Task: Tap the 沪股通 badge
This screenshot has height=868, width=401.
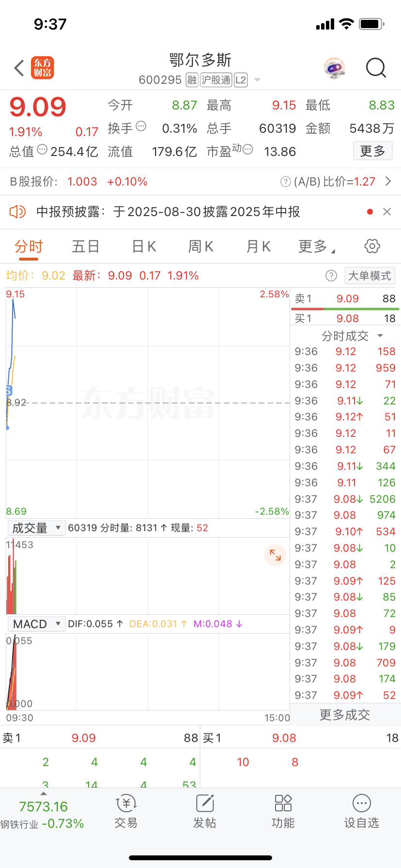Action: click(216, 80)
